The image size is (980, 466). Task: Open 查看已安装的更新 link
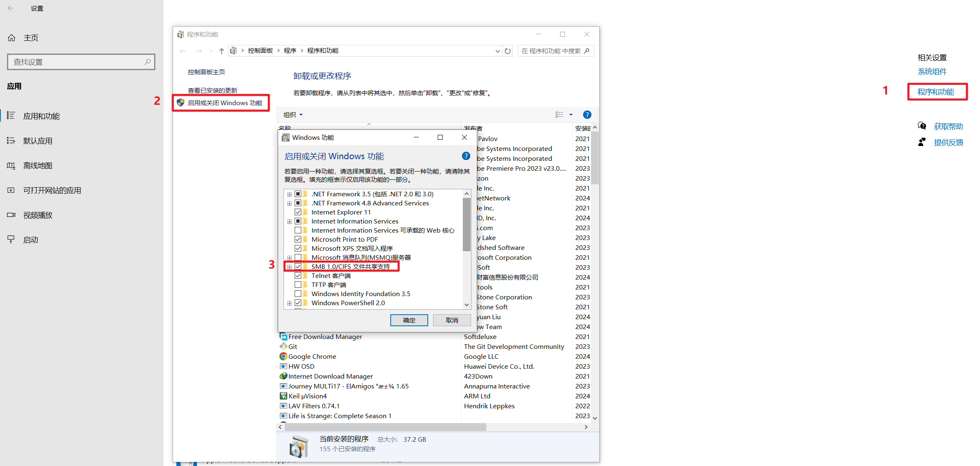(x=213, y=91)
